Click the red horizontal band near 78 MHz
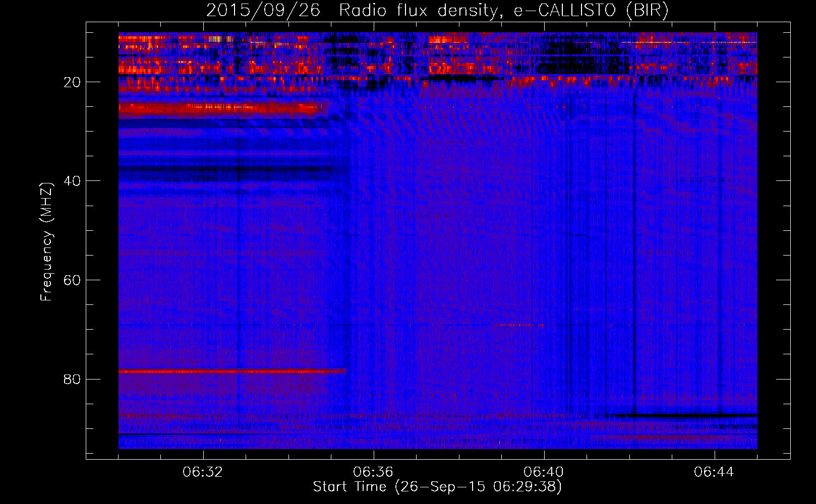 click(x=232, y=371)
